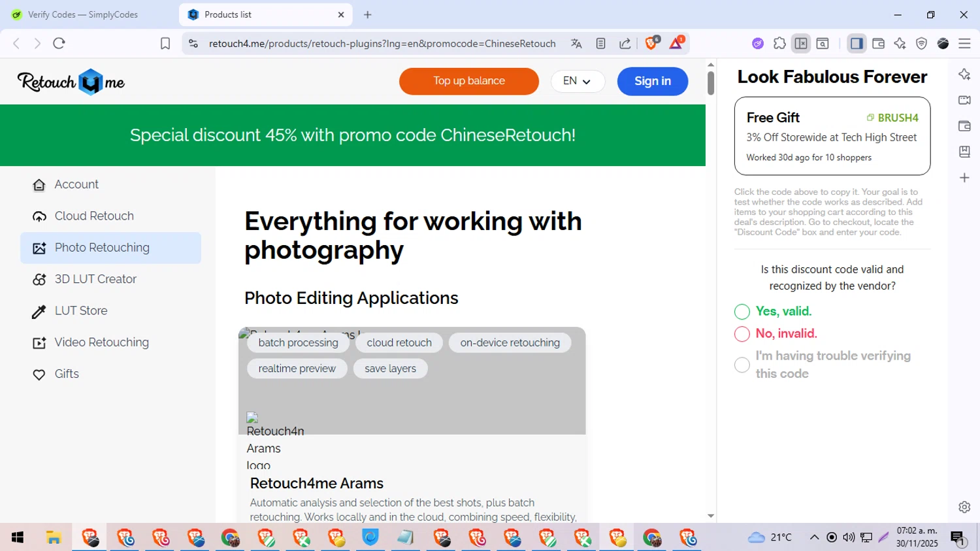Open the sidebar wallet icon
Viewport: 980px width, 551px height.
coord(964,125)
